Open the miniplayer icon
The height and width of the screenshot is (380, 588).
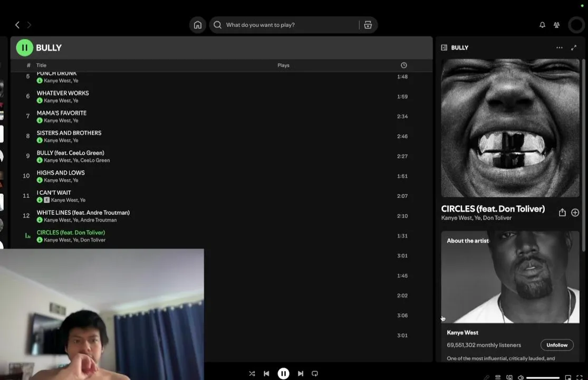(568, 377)
